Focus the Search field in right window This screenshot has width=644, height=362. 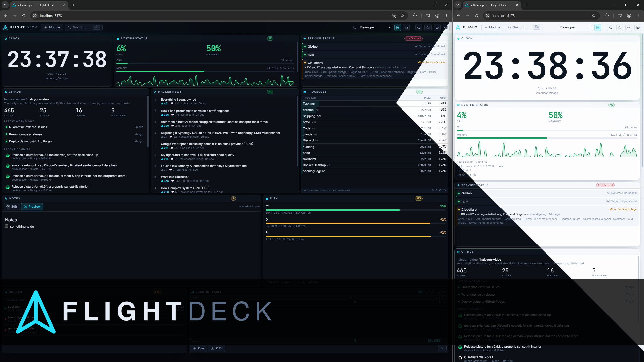tap(524, 27)
